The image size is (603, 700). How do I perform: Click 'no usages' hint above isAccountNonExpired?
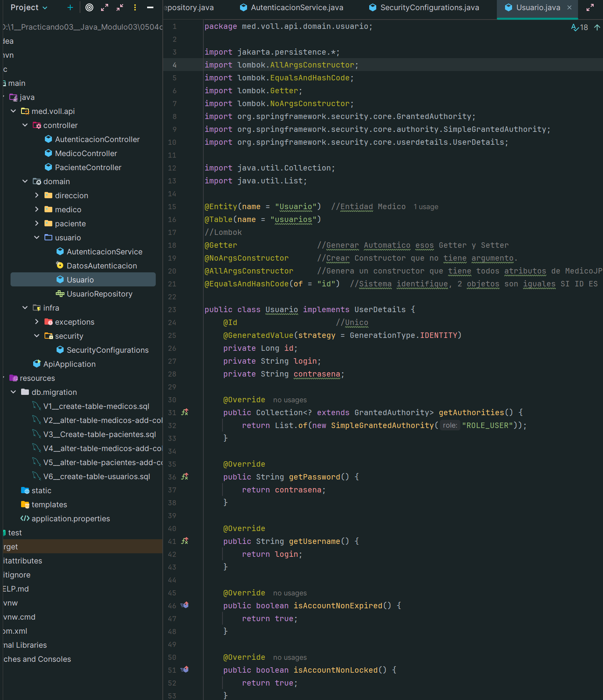290,593
